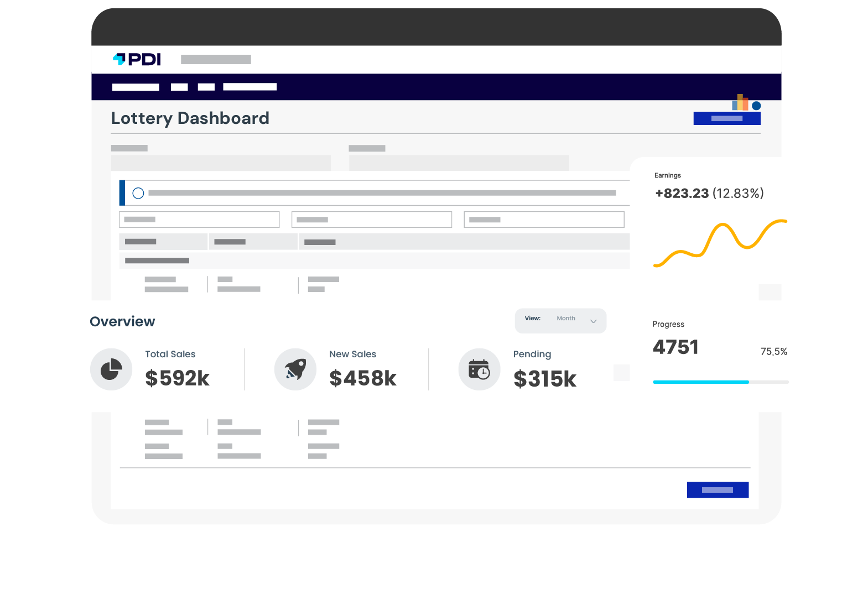Click the middle filter input field
868x610 pixels.
click(x=372, y=220)
